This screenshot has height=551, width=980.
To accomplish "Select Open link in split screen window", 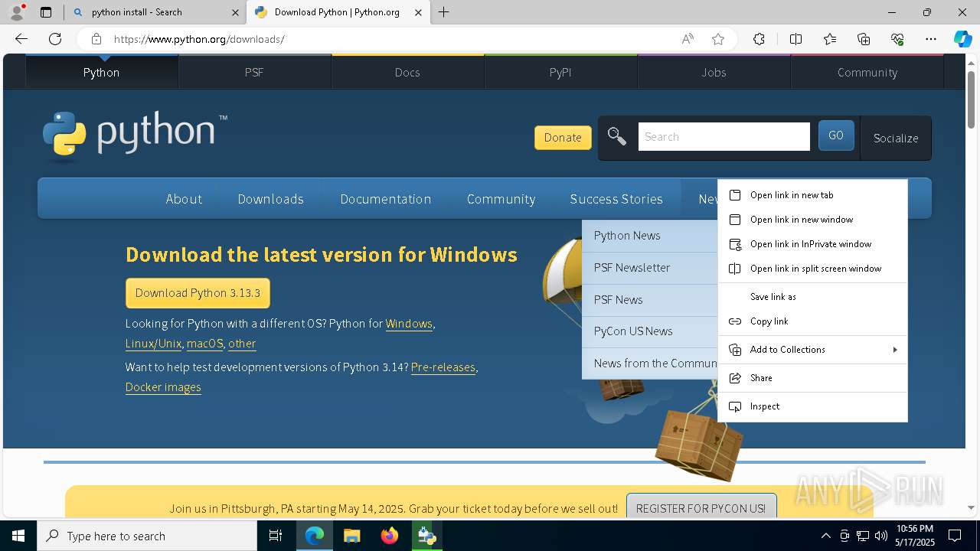I will click(812, 269).
